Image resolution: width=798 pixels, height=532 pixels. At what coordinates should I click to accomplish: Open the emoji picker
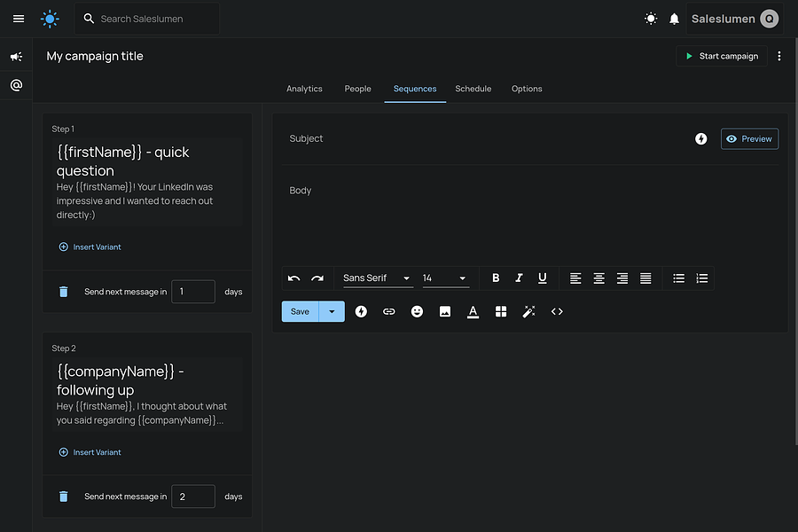(417, 311)
